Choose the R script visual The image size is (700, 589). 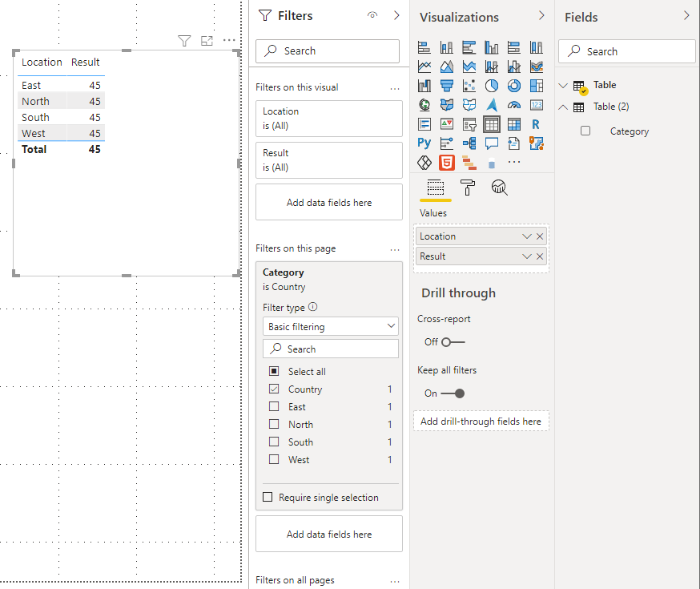point(536,124)
